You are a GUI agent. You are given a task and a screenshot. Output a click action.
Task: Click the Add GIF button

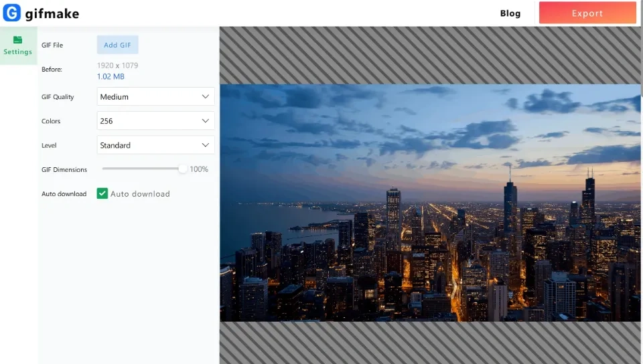point(117,45)
